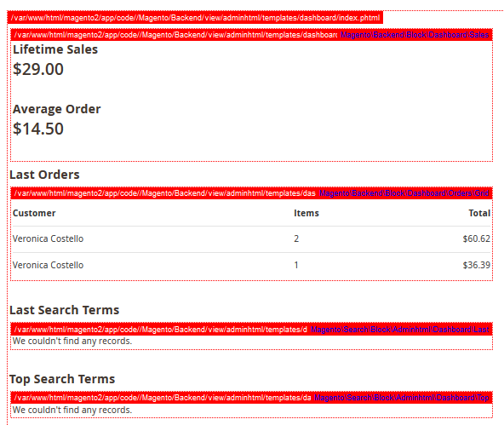Open the first Veronica Costello order row

coord(251,238)
